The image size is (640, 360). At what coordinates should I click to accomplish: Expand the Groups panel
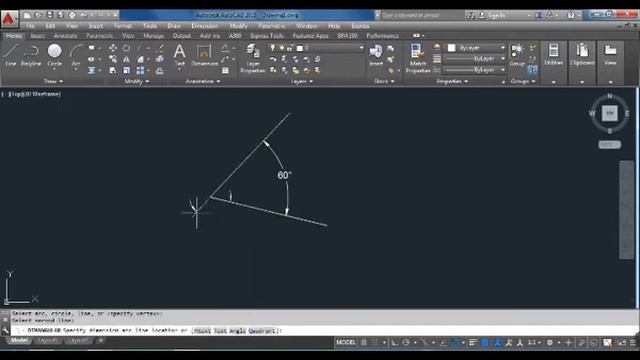pyautogui.click(x=523, y=81)
